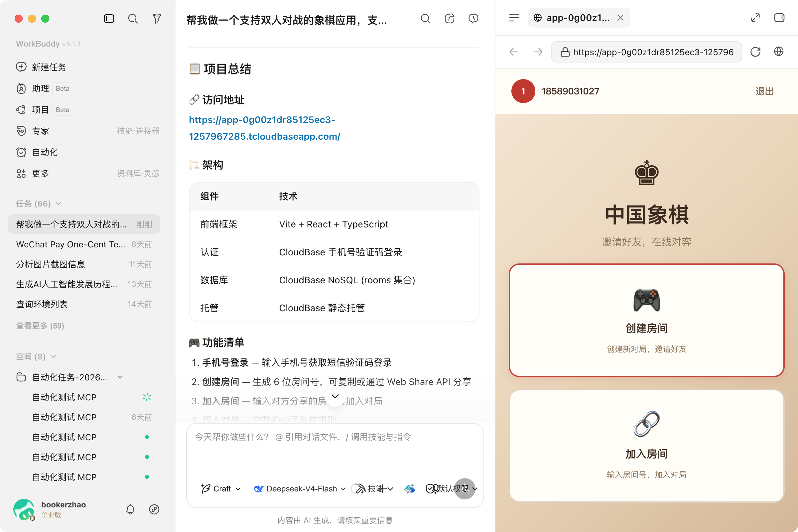Click the 更多 grid-plus icon
Screen dimensions: 798x532
[x=21, y=174]
